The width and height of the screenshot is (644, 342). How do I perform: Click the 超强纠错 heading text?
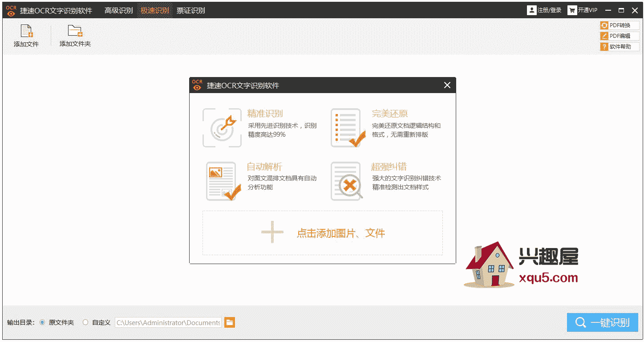tap(389, 167)
